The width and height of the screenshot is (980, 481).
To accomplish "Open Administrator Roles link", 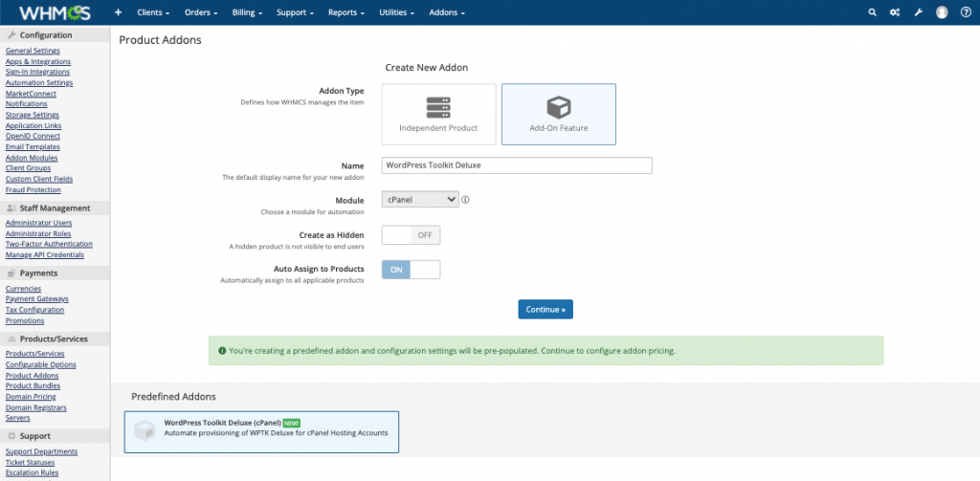I will point(38,233).
